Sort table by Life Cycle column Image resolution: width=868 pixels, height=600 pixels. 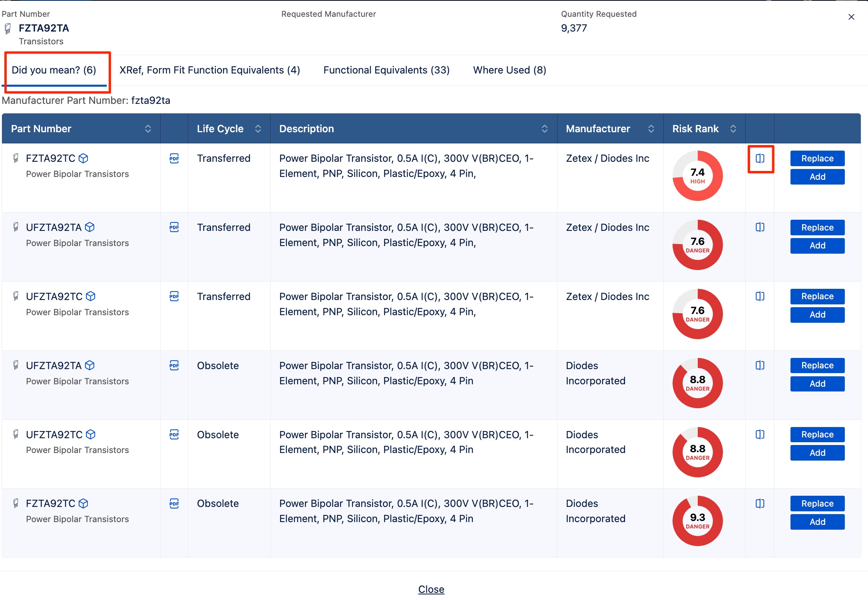(258, 129)
